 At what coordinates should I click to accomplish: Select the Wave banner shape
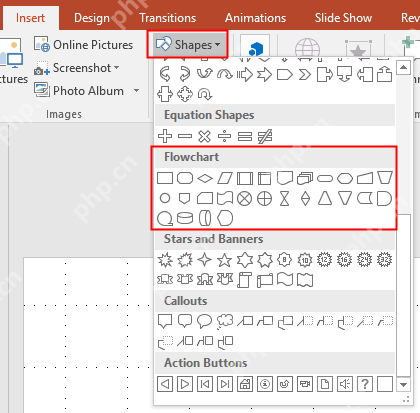click(x=285, y=279)
